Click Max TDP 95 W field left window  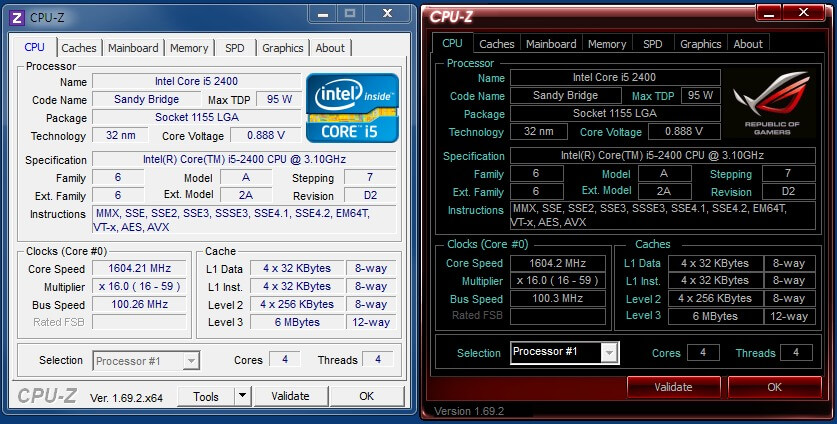tap(279, 99)
